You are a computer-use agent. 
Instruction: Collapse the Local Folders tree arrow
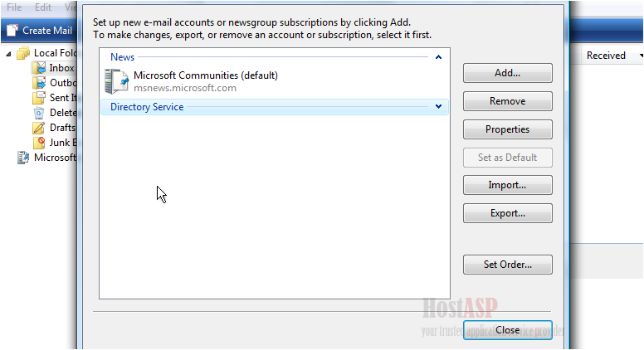(8, 53)
